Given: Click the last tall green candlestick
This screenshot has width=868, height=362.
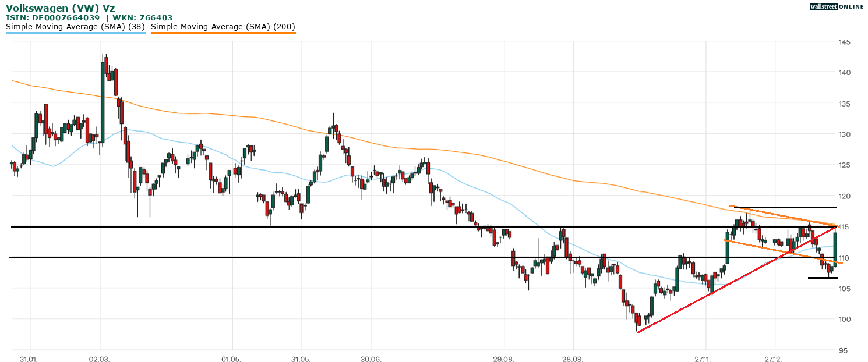Looking at the screenshot, I should 835,247.
